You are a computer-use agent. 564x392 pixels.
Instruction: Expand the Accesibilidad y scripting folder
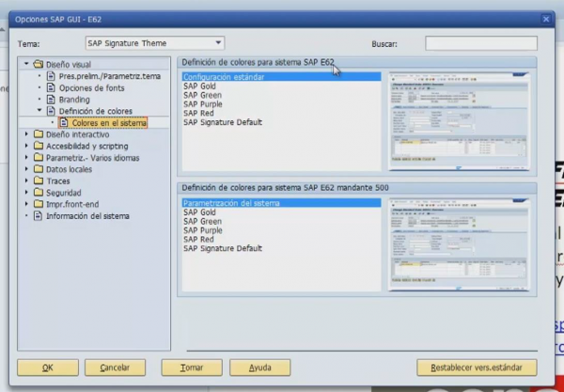pyautogui.click(x=26, y=146)
